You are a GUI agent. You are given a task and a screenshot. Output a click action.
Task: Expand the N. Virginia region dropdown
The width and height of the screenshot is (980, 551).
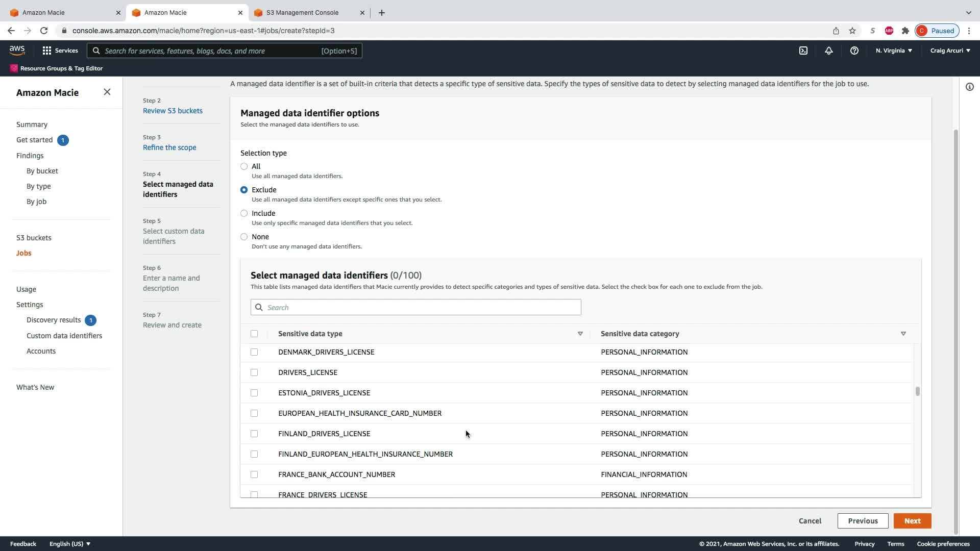(894, 51)
